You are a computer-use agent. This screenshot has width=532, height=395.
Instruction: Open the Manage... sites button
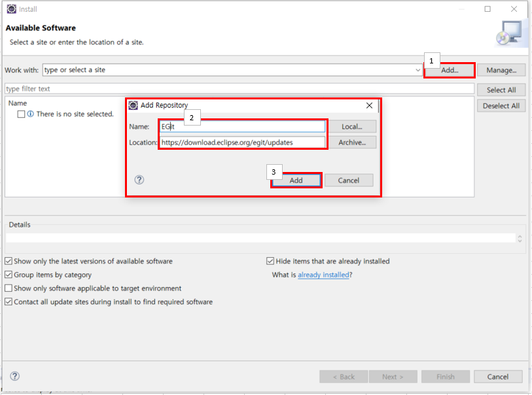pos(501,70)
